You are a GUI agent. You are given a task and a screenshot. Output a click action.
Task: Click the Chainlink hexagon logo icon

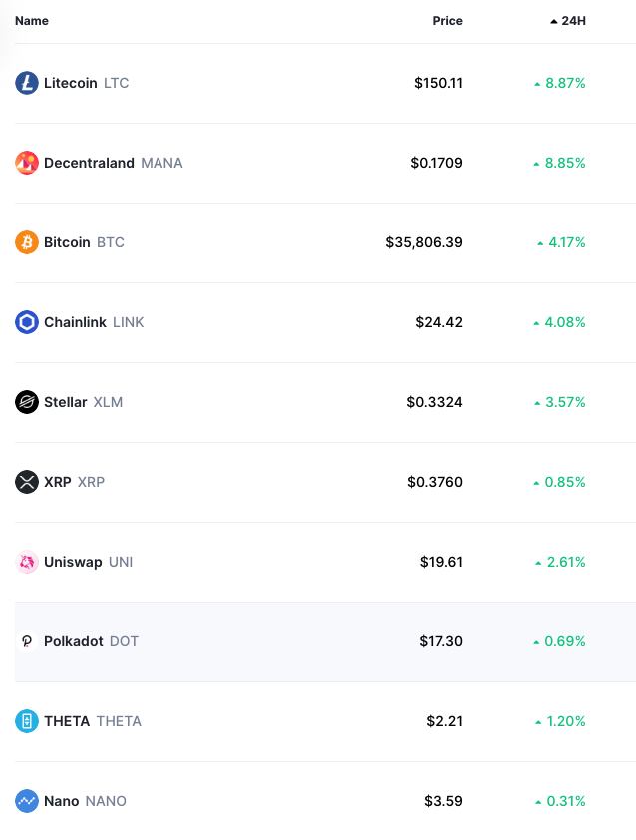27,322
